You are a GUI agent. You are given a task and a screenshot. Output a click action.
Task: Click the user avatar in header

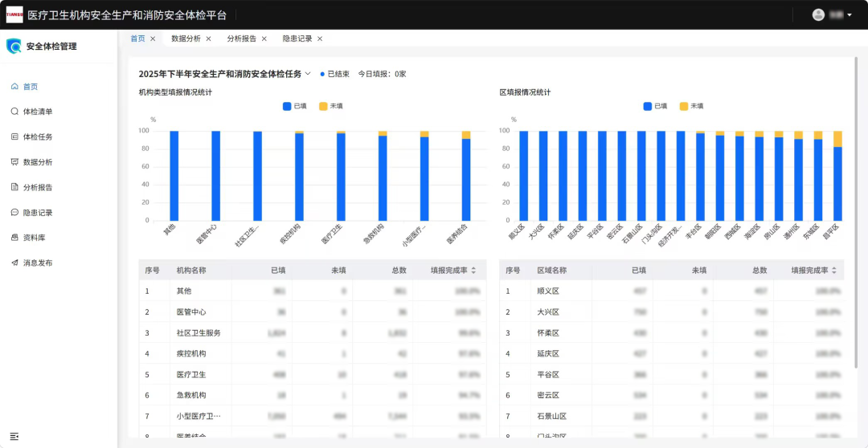[x=818, y=15]
